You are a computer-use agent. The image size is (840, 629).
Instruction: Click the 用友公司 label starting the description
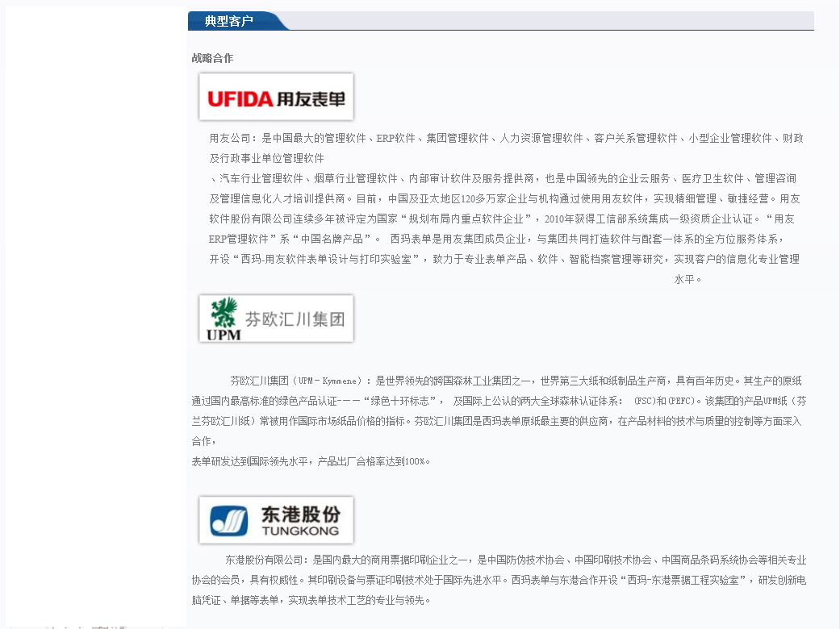pos(230,138)
